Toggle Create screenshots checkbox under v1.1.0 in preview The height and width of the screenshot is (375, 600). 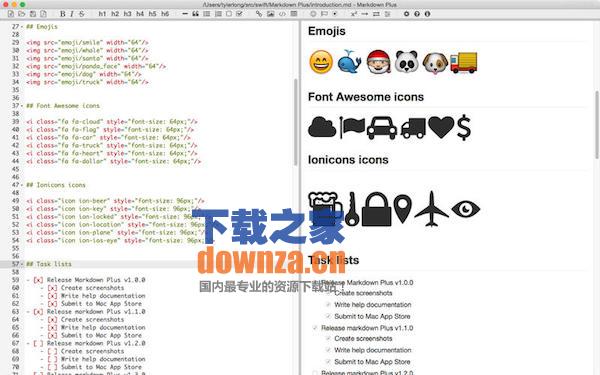pyautogui.click(x=328, y=339)
